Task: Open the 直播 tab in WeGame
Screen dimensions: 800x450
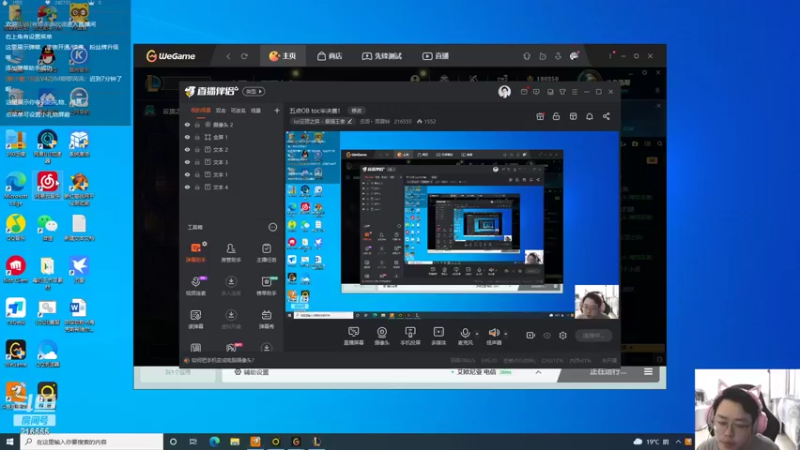Action: [x=435, y=56]
